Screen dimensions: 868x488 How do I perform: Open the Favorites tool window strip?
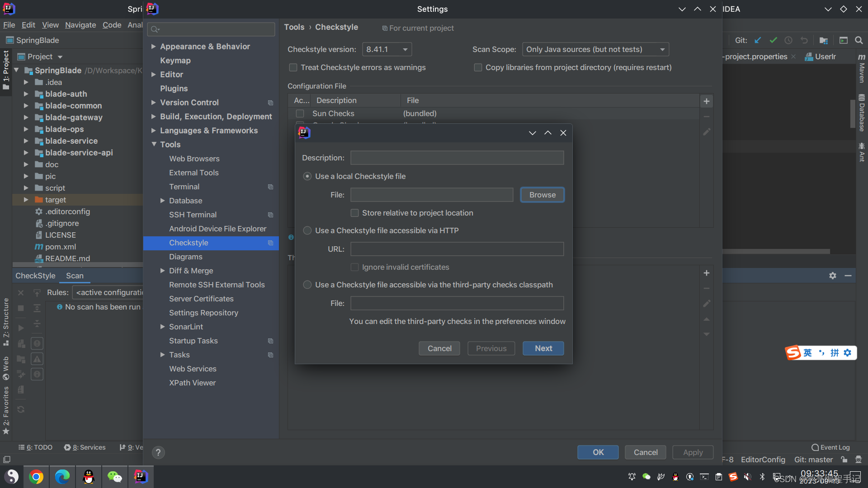[6, 410]
